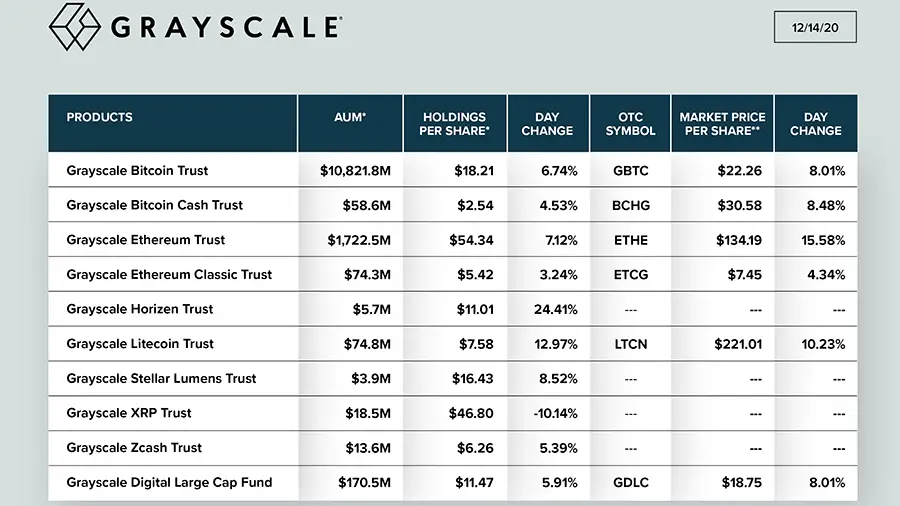
Task: Click Grayscale Digital Large Cap Fund
Action: 170,482
